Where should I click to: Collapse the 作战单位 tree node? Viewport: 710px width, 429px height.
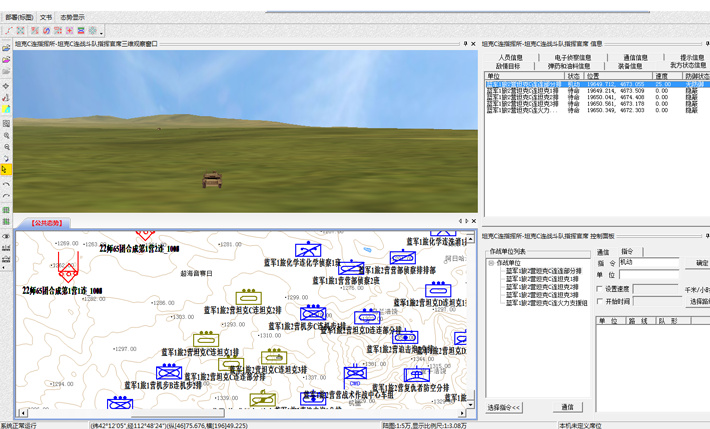492,263
